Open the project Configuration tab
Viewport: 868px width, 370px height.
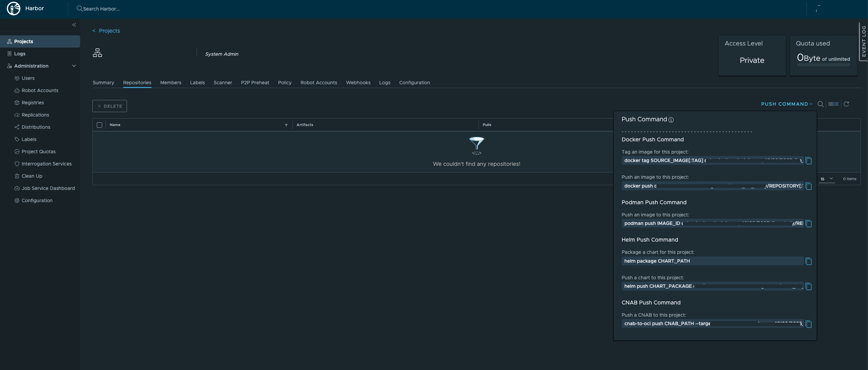click(414, 83)
